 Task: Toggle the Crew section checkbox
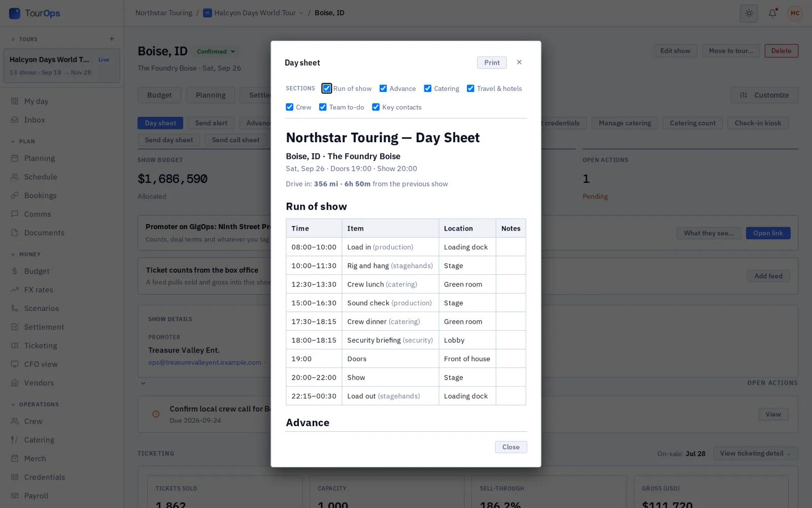289,107
